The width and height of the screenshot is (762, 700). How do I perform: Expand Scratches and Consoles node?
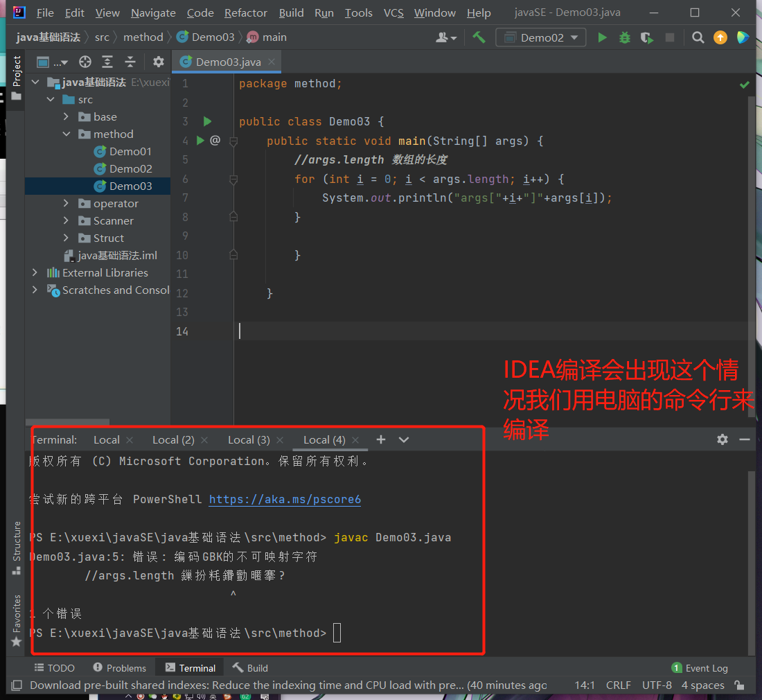(35, 290)
